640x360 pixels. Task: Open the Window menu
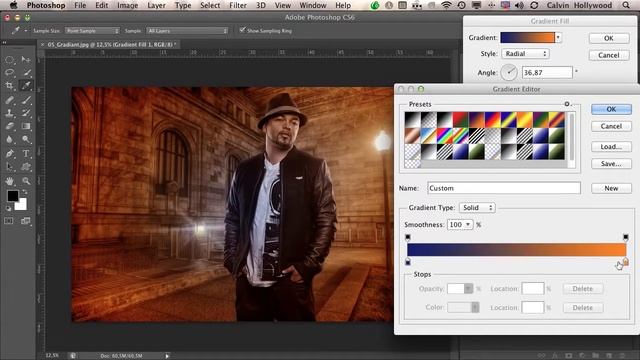313,5
